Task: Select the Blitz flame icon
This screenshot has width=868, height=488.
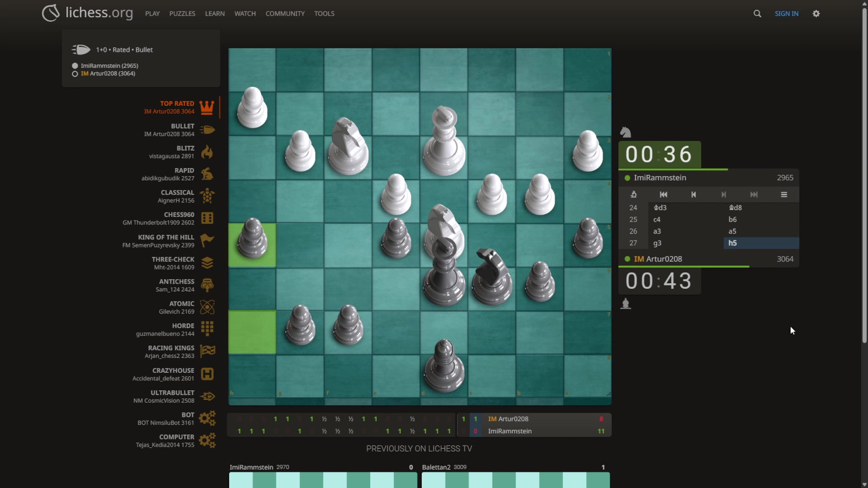Action: pyautogui.click(x=207, y=152)
